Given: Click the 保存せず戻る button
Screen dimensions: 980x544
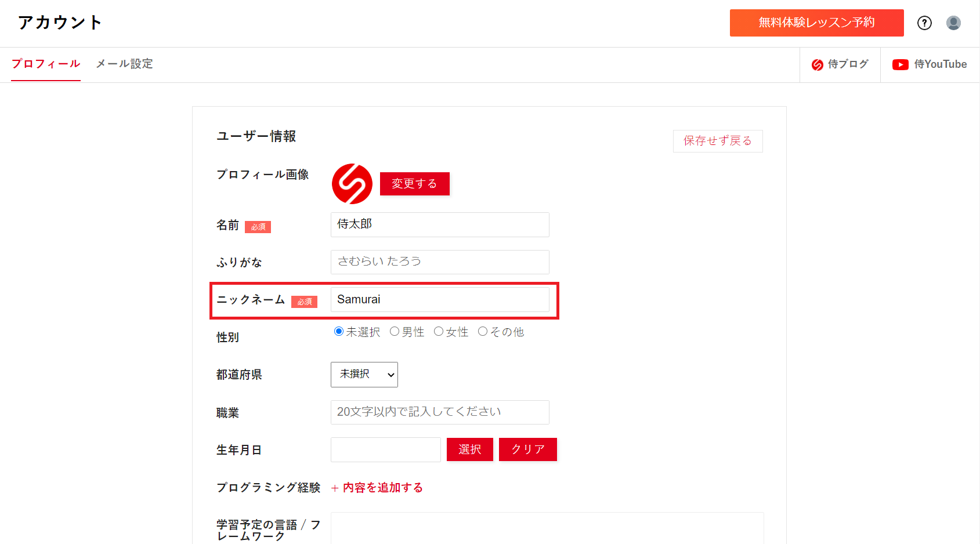Looking at the screenshot, I should point(717,141).
